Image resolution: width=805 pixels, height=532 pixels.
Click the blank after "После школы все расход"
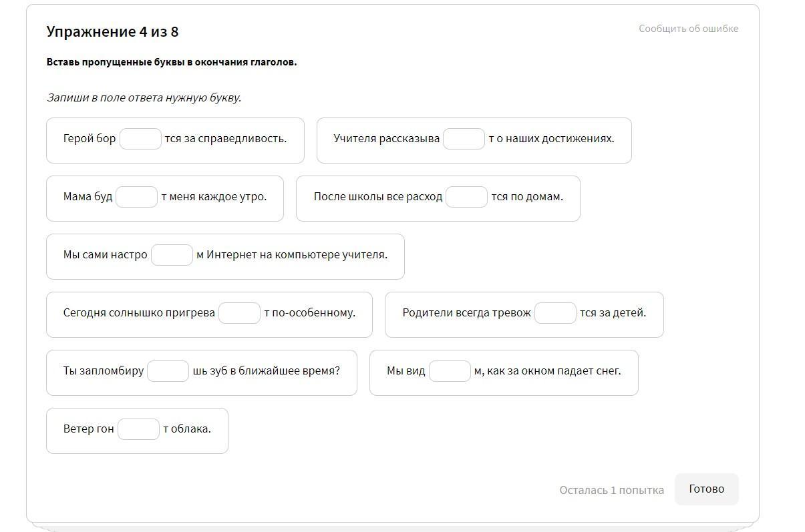466,197
